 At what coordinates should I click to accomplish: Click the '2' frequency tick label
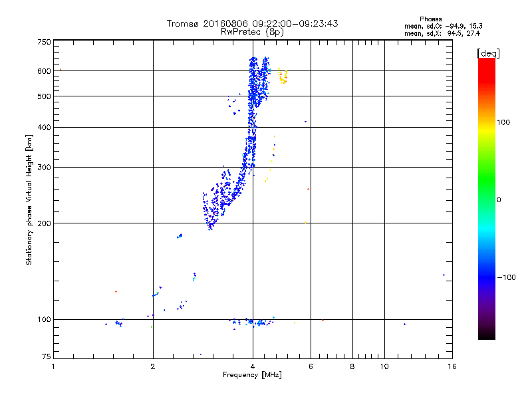tap(153, 366)
